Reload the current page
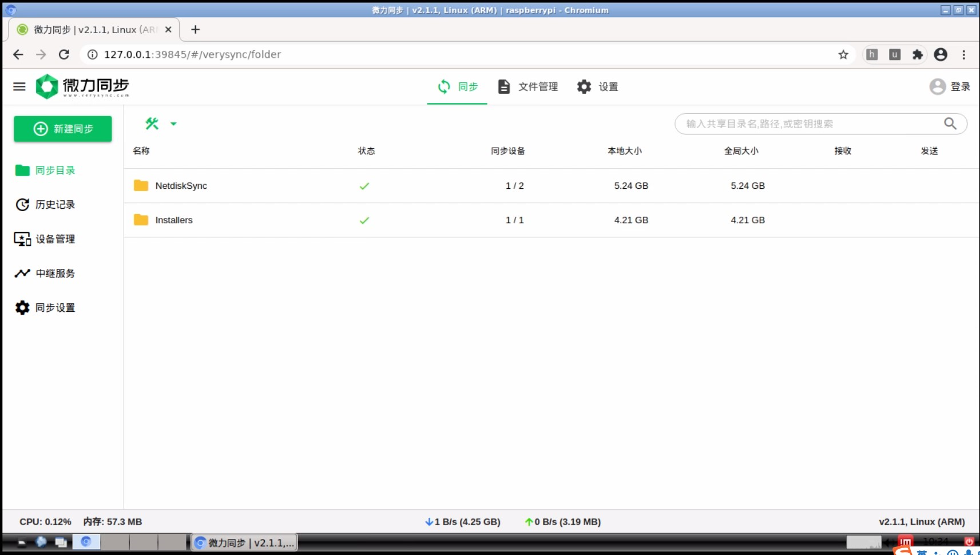 [x=64, y=54]
